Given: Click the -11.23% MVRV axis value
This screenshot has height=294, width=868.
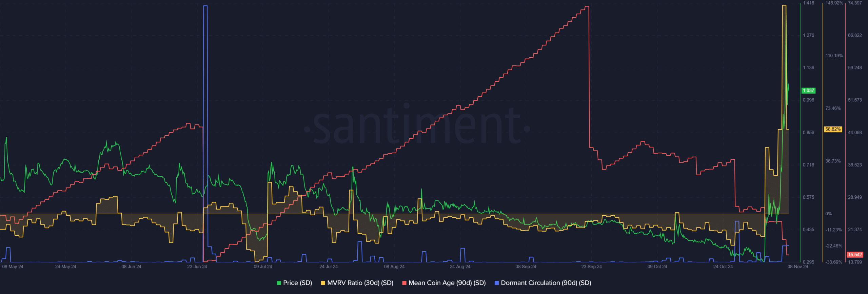Looking at the screenshot, I should pyautogui.click(x=834, y=230).
